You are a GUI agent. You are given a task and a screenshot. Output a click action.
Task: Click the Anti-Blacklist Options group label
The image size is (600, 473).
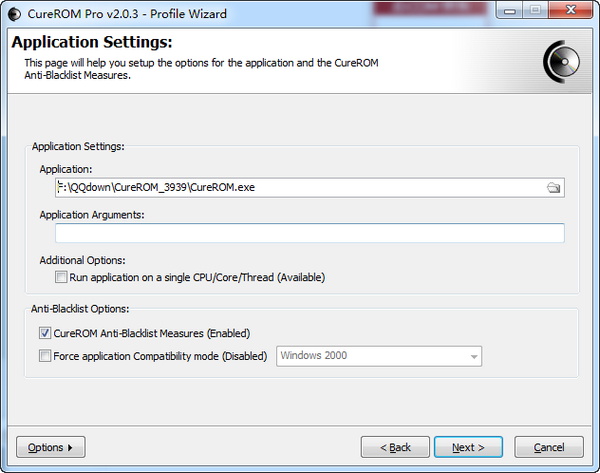pos(80,309)
